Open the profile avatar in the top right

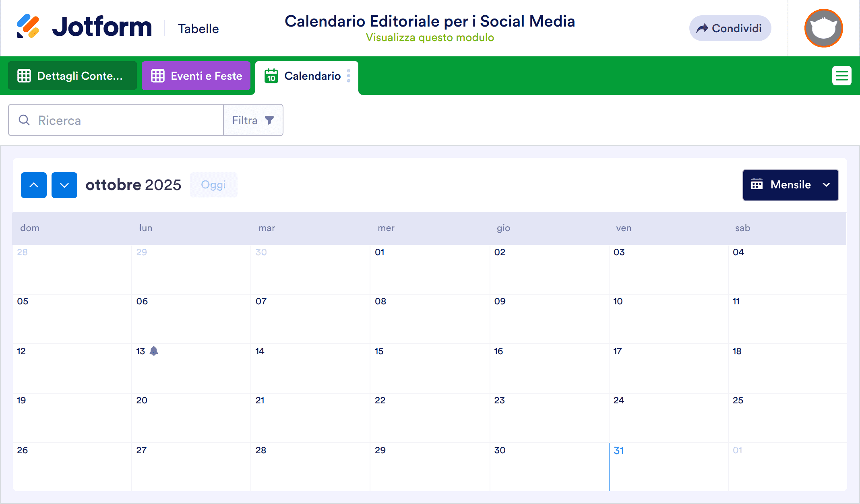pos(823,28)
